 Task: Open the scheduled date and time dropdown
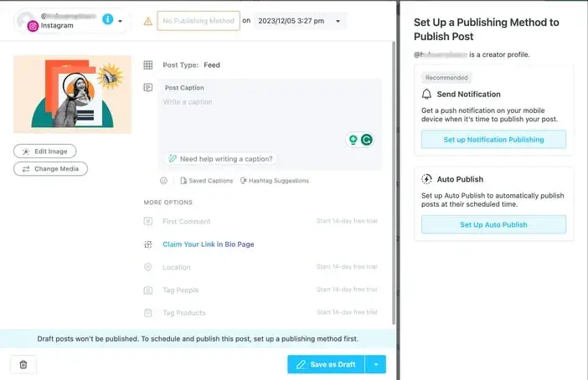(x=337, y=21)
